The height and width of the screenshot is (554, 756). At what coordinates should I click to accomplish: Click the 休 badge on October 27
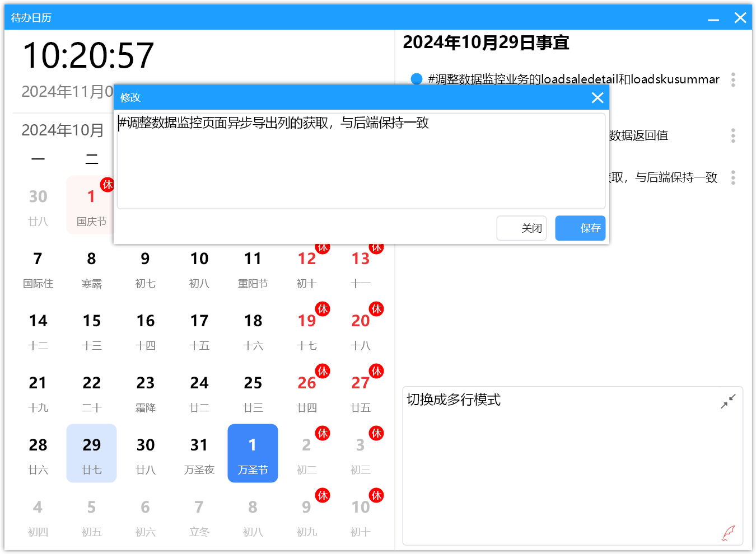coord(377,371)
